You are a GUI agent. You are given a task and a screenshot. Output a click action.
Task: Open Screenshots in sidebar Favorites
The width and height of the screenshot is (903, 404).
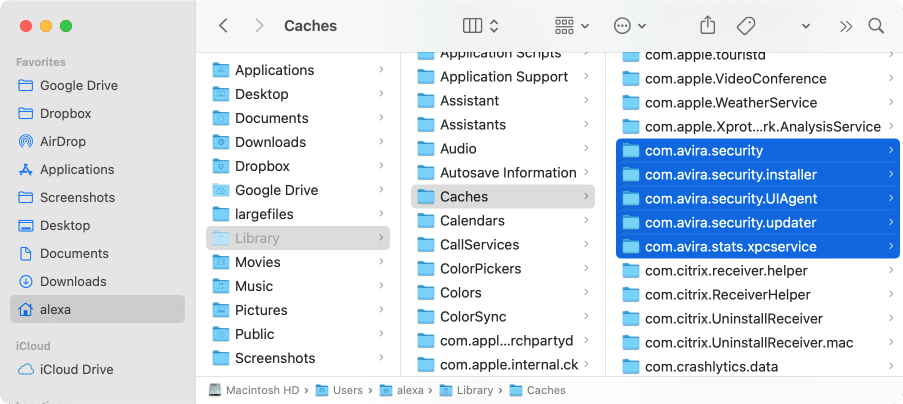coord(97,197)
